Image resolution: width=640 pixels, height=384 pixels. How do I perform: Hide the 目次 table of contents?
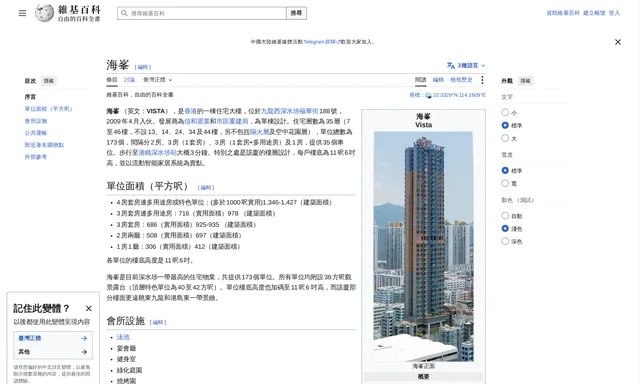tap(49, 81)
